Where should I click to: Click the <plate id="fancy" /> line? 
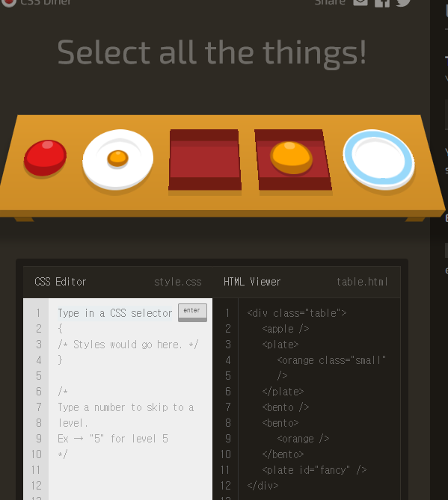(314, 469)
